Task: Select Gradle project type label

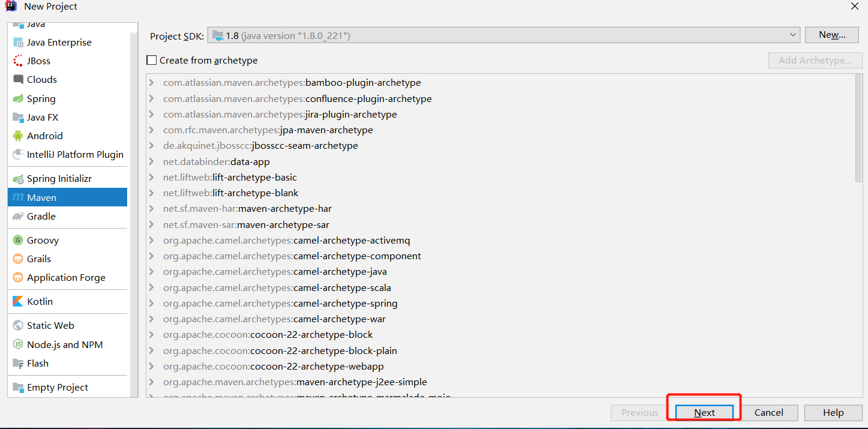Action: 41,217
